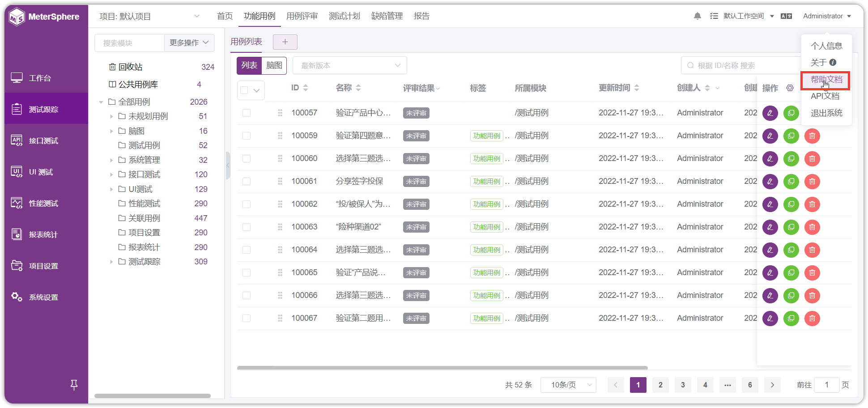This screenshot has height=408, width=868.
Task: Open the 更多操作 dropdown
Action: pos(189,43)
